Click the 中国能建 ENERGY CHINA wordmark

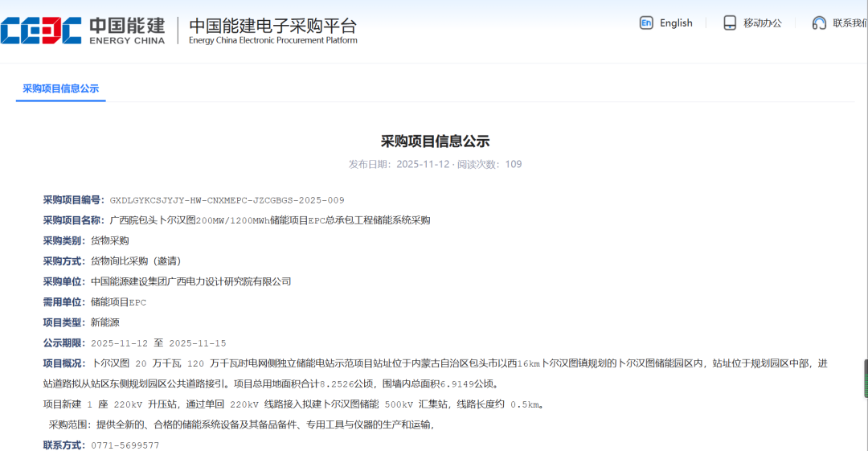127,30
